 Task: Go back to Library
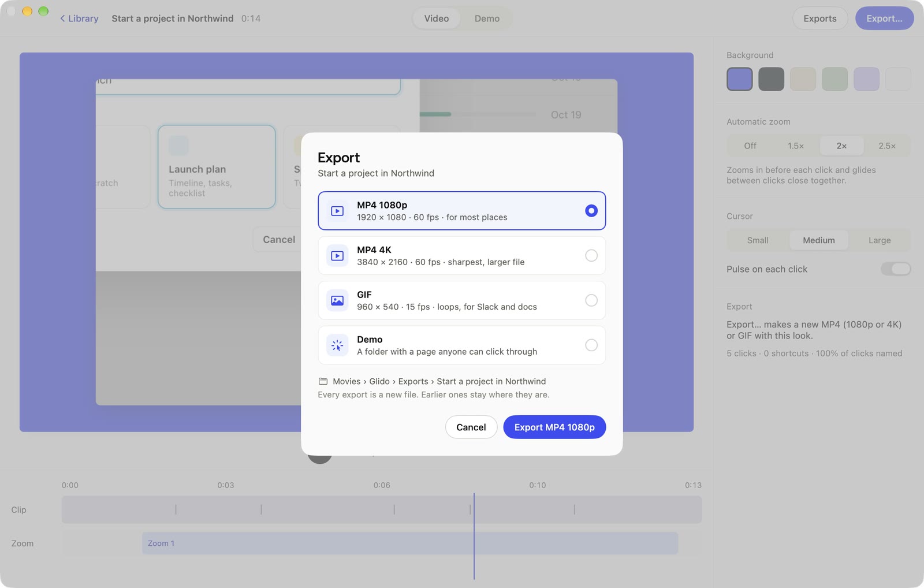[x=79, y=18]
